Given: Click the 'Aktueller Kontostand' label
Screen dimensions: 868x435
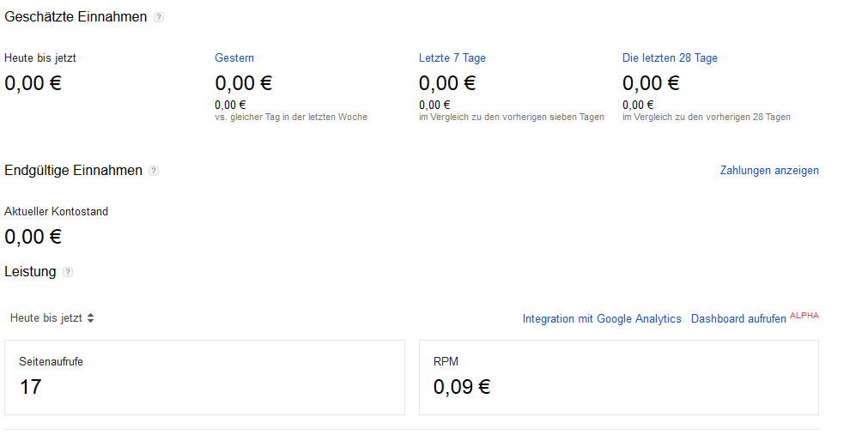Looking at the screenshot, I should pos(57,212).
